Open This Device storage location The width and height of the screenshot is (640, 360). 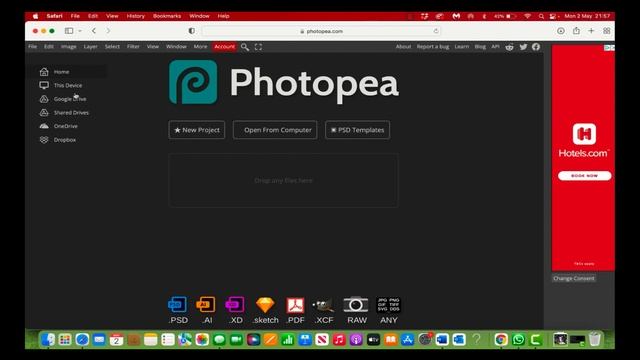[x=69, y=85]
